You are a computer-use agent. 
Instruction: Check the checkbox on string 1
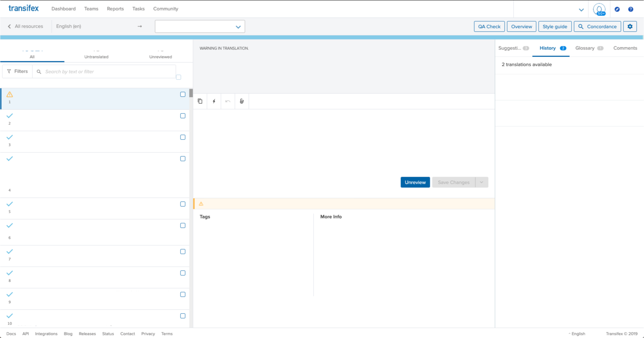(x=183, y=94)
